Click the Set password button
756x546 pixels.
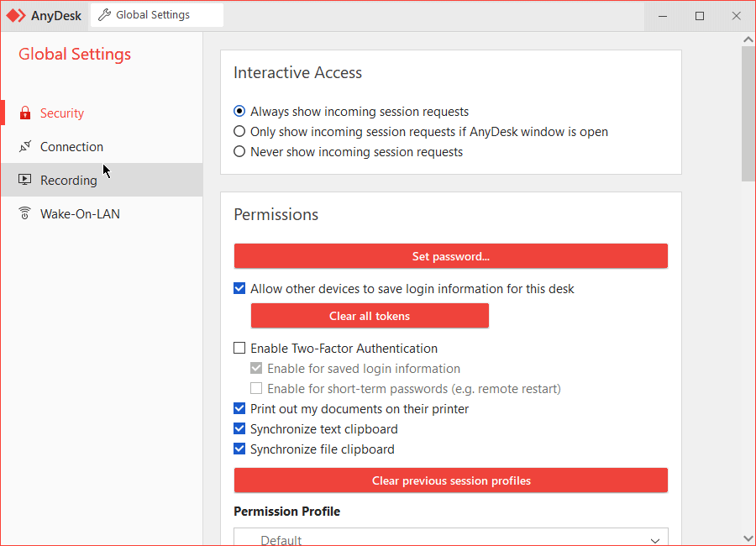click(451, 256)
